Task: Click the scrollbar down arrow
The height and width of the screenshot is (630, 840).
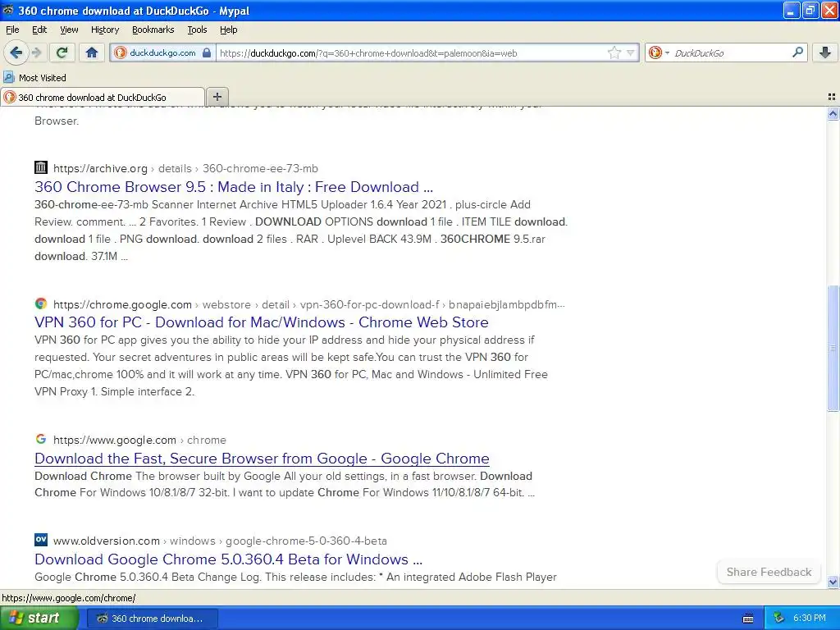Action: 833,582
